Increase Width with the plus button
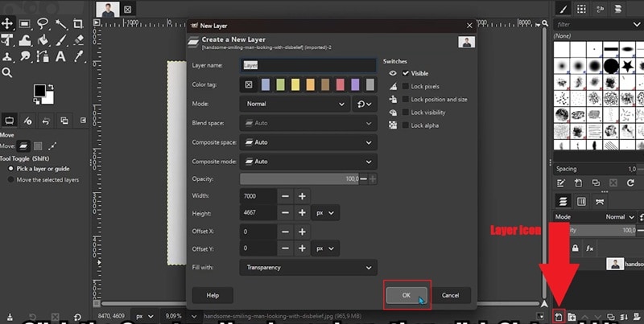 pos(303,196)
